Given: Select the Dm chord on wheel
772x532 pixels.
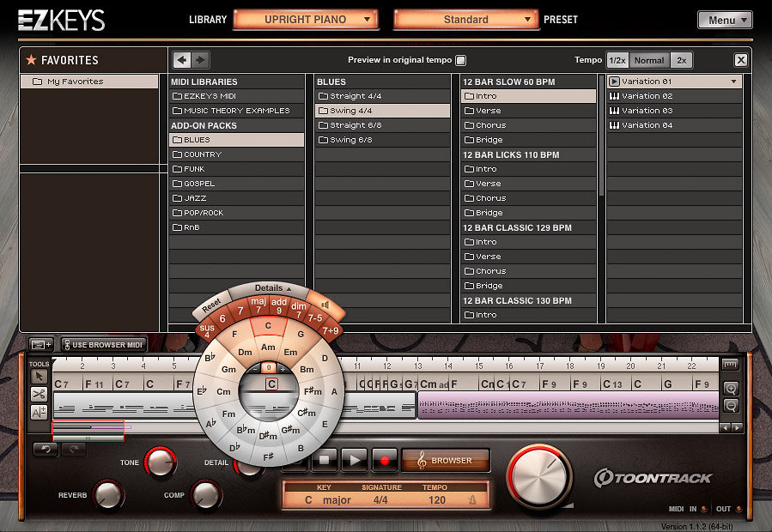Looking at the screenshot, I should pyautogui.click(x=245, y=353).
